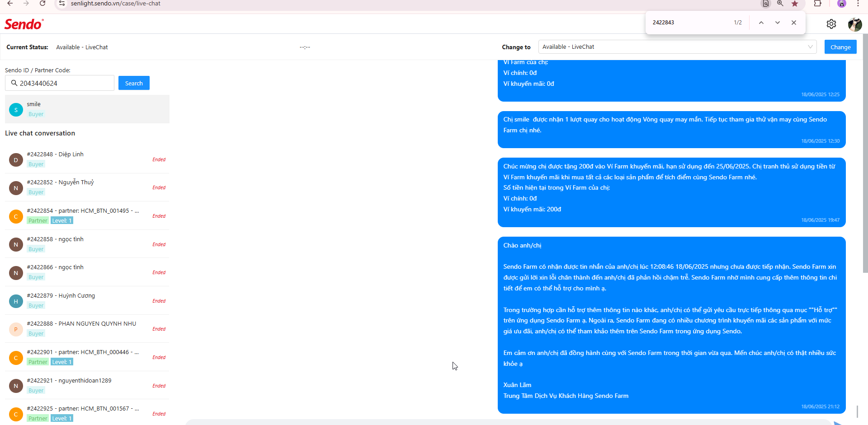Screen dimensions: 868x425
Task: Close the find-in-page bar
Action: click(794, 23)
